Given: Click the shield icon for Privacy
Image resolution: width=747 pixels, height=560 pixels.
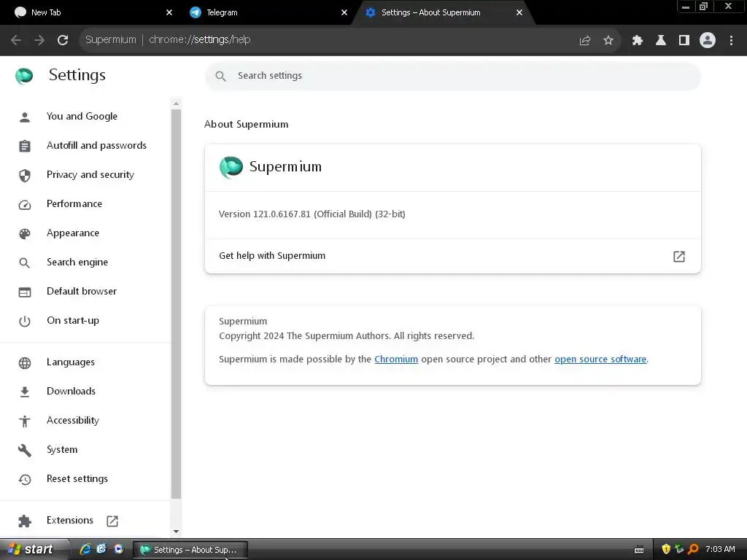Looking at the screenshot, I should pos(25,176).
